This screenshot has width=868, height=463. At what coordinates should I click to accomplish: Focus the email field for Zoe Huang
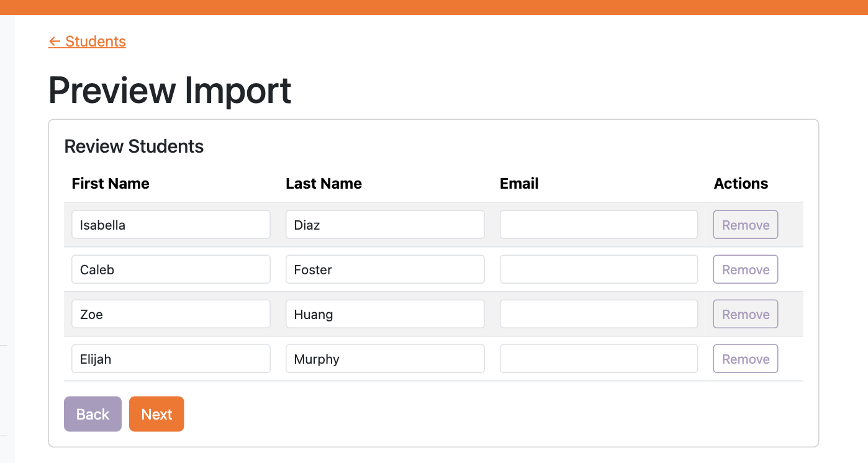[x=599, y=314]
